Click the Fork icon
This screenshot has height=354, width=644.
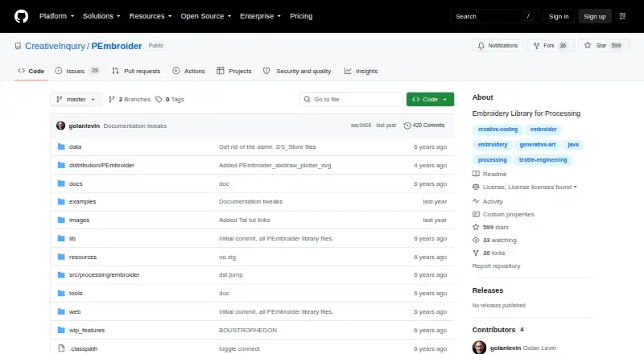point(536,46)
